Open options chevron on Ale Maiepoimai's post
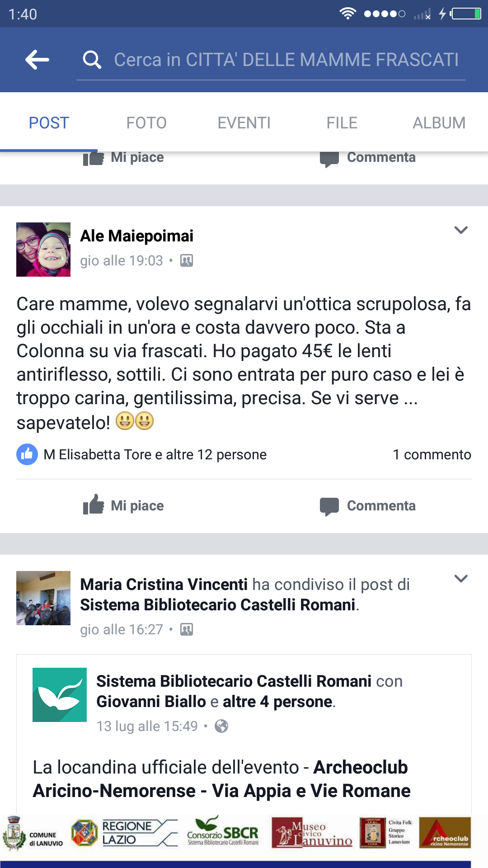488x868 pixels. coord(461,230)
